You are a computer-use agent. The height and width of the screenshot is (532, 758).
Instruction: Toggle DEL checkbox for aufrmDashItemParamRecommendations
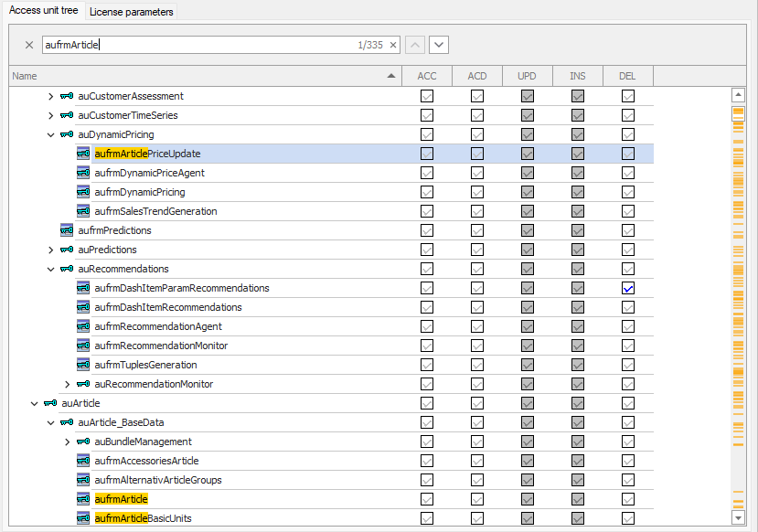click(628, 289)
